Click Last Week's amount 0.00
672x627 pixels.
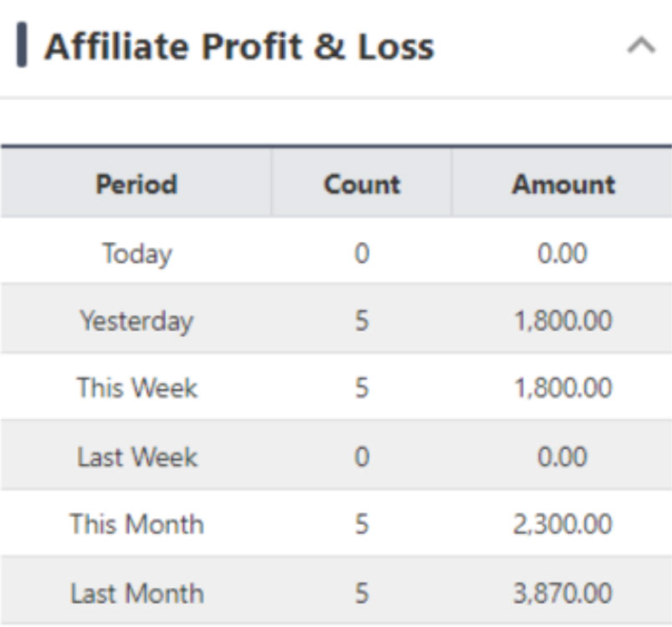click(563, 456)
